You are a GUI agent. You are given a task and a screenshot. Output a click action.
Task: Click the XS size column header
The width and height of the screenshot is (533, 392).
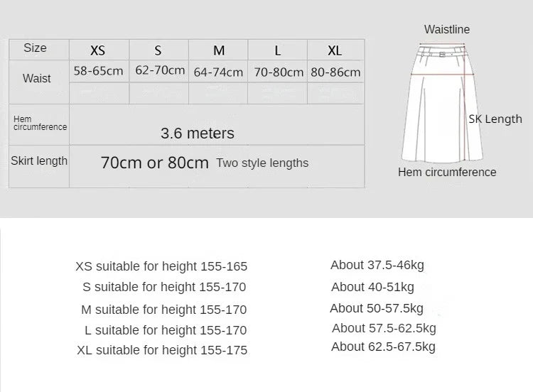tap(98, 50)
